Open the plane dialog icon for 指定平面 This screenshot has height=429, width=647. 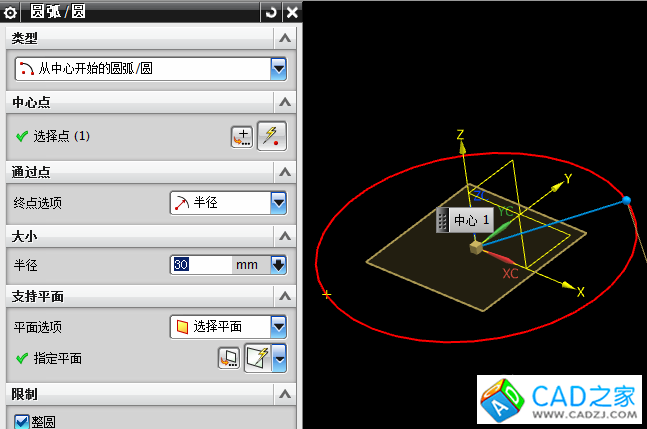click(x=229, y=357)
